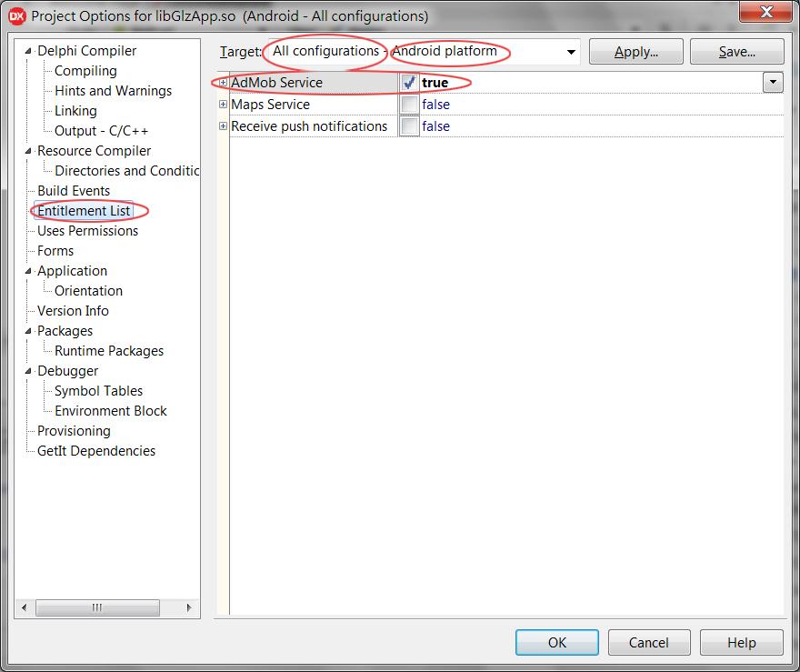
Task: Click the tree horizontal scrollbar thumb
Action: coord(97,607)
